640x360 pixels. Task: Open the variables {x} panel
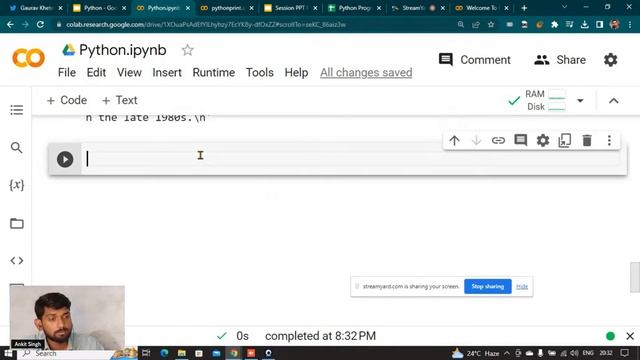point(17,185)
